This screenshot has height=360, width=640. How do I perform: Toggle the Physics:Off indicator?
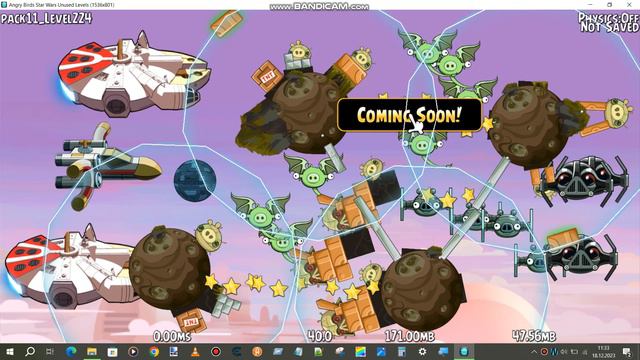[608, 18]
